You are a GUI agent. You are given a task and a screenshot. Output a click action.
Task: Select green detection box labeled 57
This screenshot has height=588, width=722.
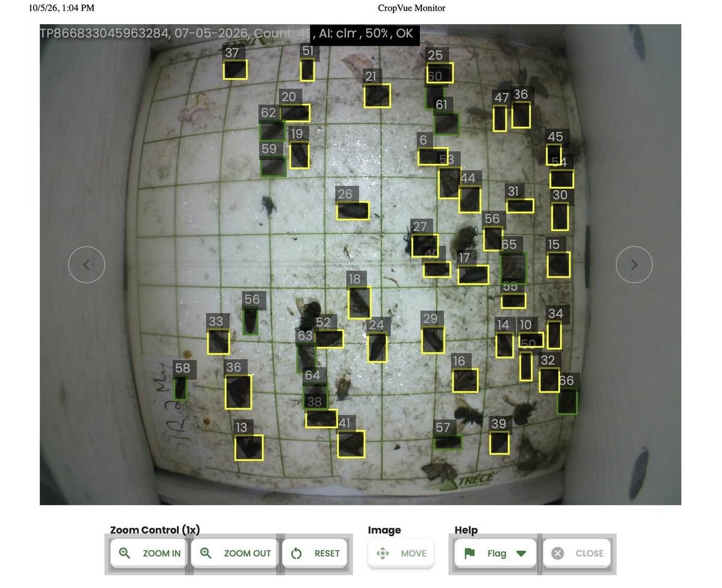pos(448,442)
